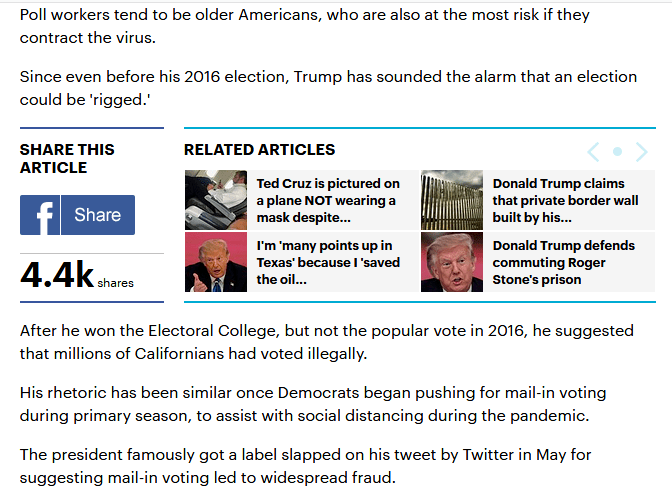Click the Facebook logo icon
This screenshot has height=498, width=672.
[x=41, y=215]
